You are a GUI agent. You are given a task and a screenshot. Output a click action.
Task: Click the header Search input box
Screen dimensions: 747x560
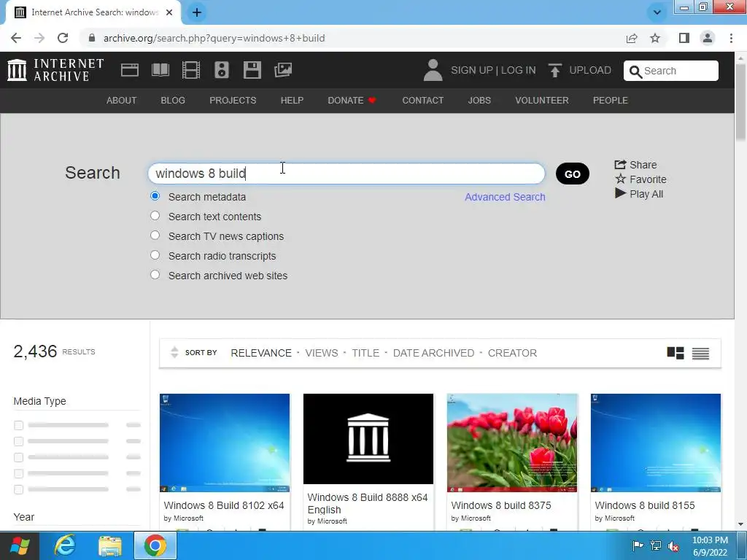(x=671, y=71)
